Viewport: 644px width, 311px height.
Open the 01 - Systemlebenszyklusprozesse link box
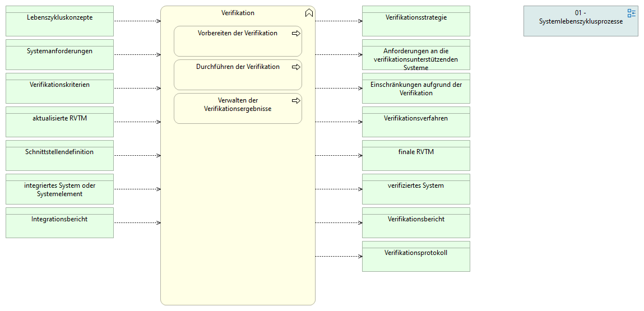[x=580, y=21]
